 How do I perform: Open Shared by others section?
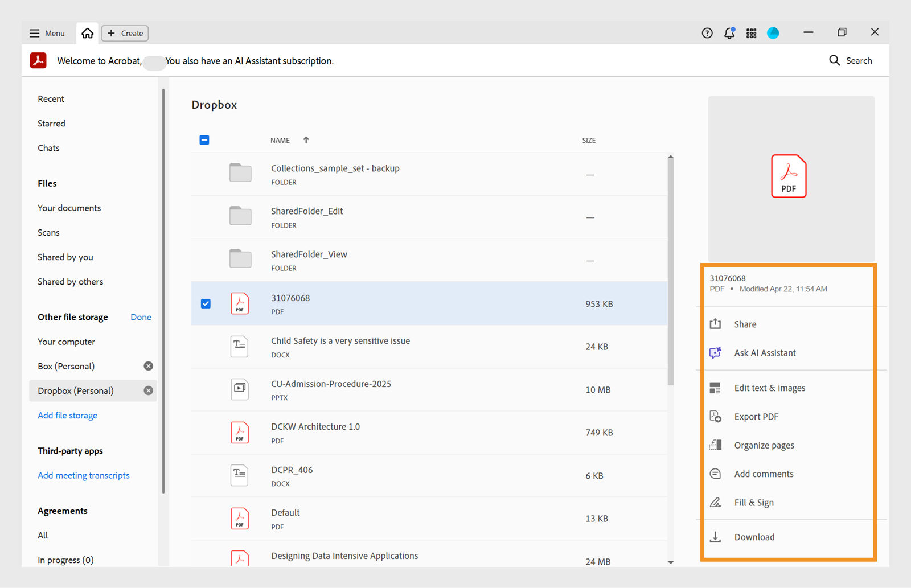coord(71,282)
